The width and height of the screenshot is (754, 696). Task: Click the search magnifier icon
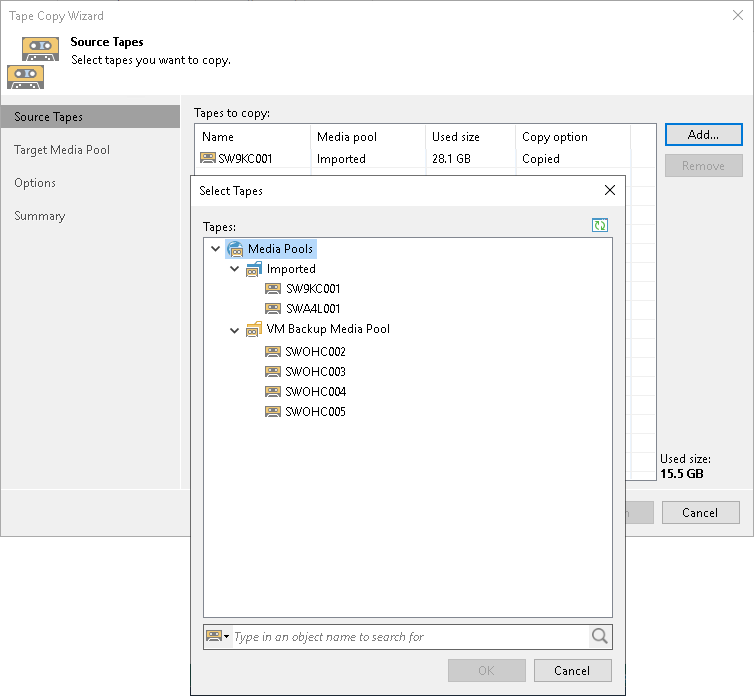(600, 636)
